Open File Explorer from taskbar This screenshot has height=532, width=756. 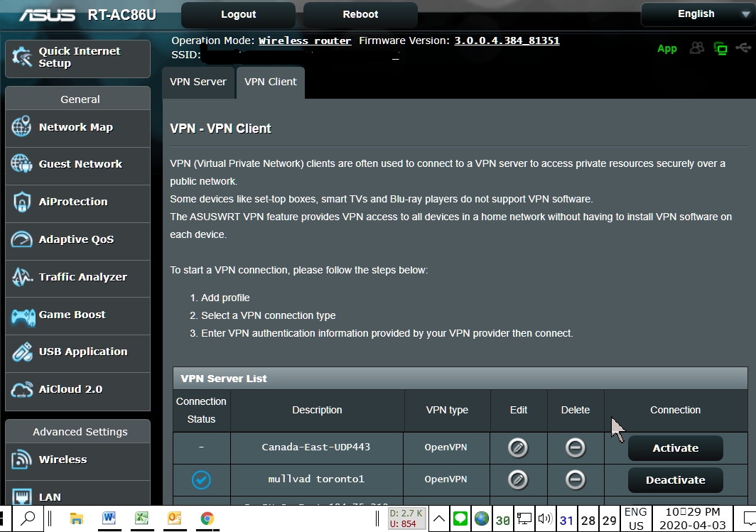(x=76, y=519)
